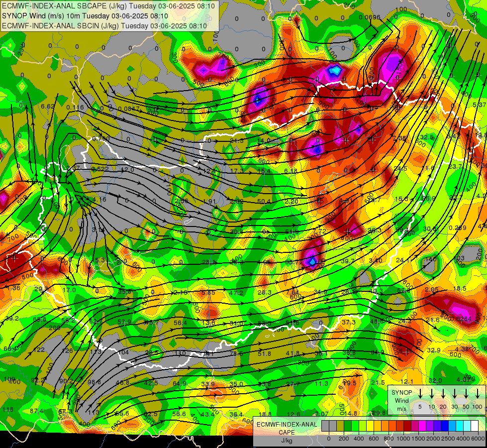Viewport: 487px width, 448px height.
Task: Click the 1500 tick label in CAPE legend
Action: [418, 439]
